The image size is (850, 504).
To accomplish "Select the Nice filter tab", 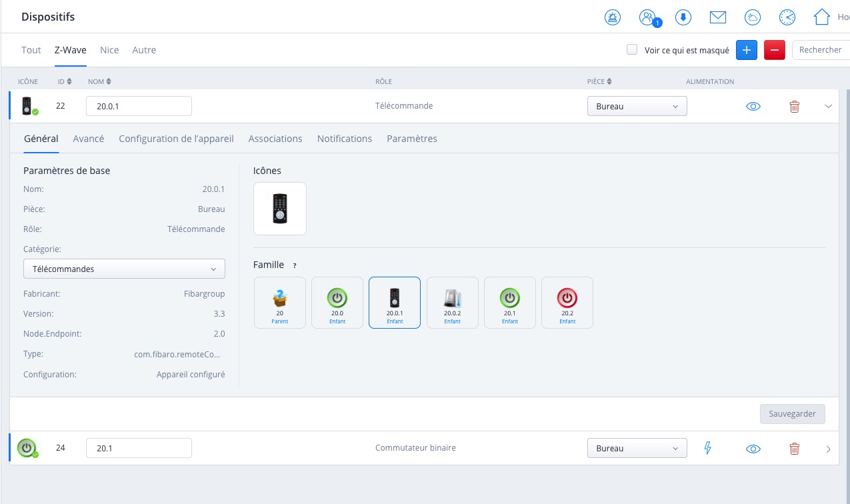I will coord(109,50).
